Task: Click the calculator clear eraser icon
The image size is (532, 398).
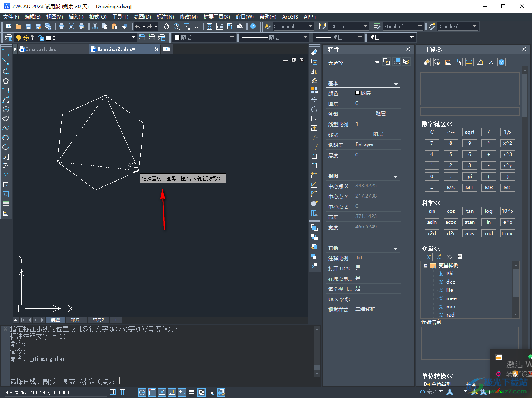Action: 427,62
